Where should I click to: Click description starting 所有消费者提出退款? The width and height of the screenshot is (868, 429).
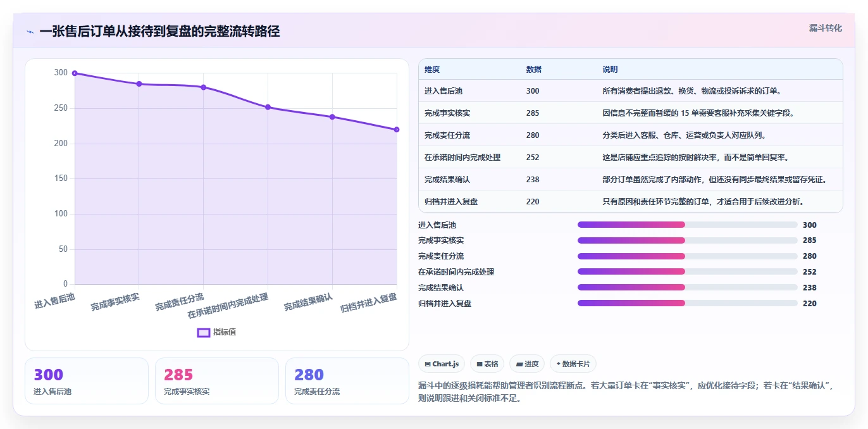693,91
